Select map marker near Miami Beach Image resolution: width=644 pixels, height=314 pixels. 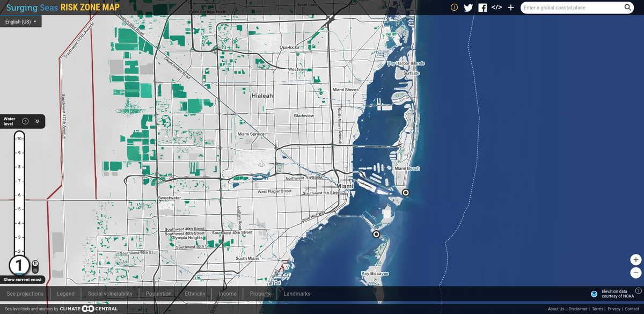point(406,192)
